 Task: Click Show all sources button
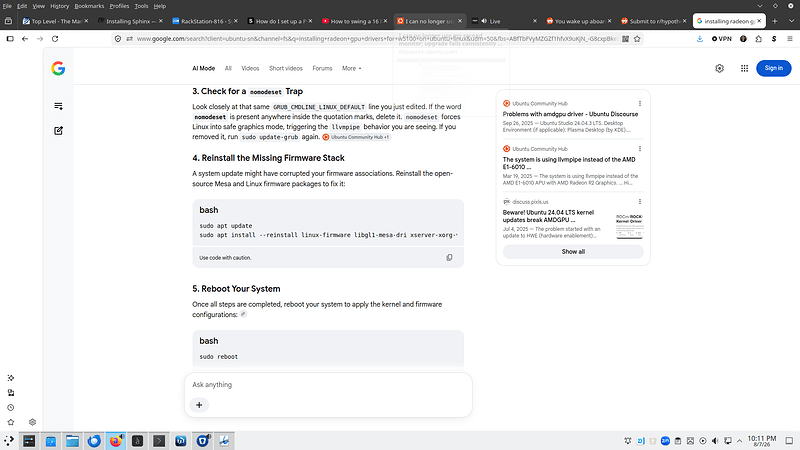573,252
